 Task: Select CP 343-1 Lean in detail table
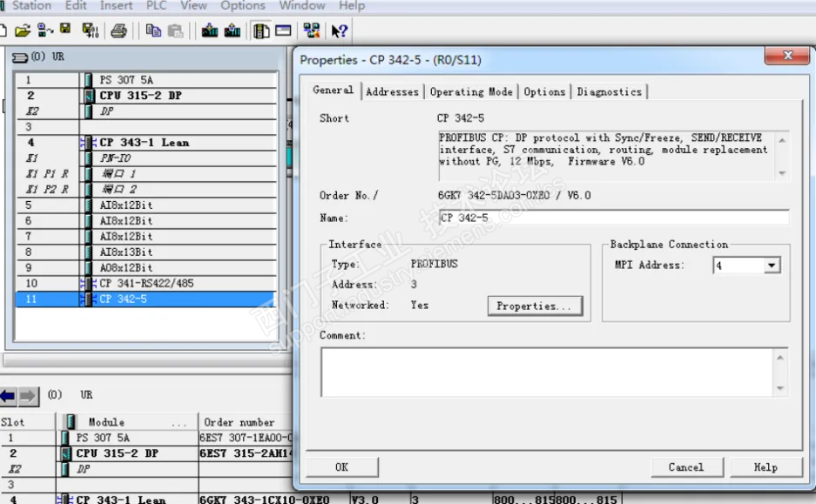(121, 500)
